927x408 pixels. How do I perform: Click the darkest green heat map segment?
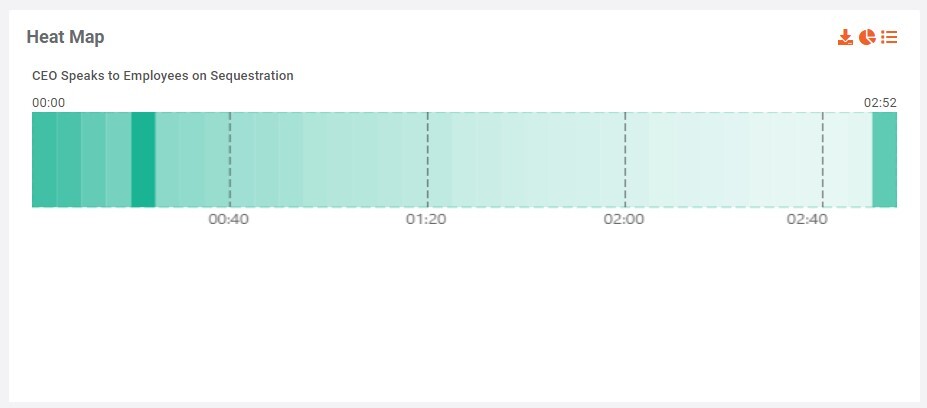pyautogui.click(x=143, y=160)
